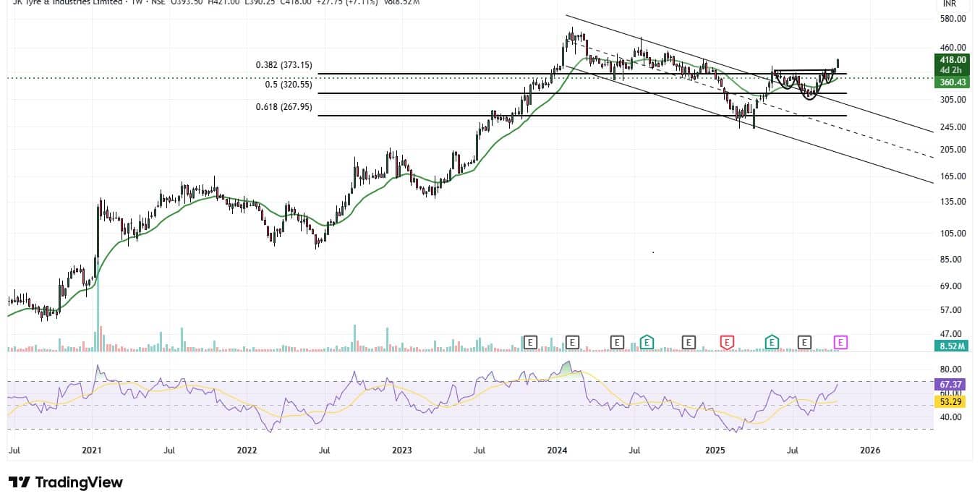This screenshot has width=980, height=504.
Task: Click the 67.37 RSI value label
Action: tap(953, 383)
